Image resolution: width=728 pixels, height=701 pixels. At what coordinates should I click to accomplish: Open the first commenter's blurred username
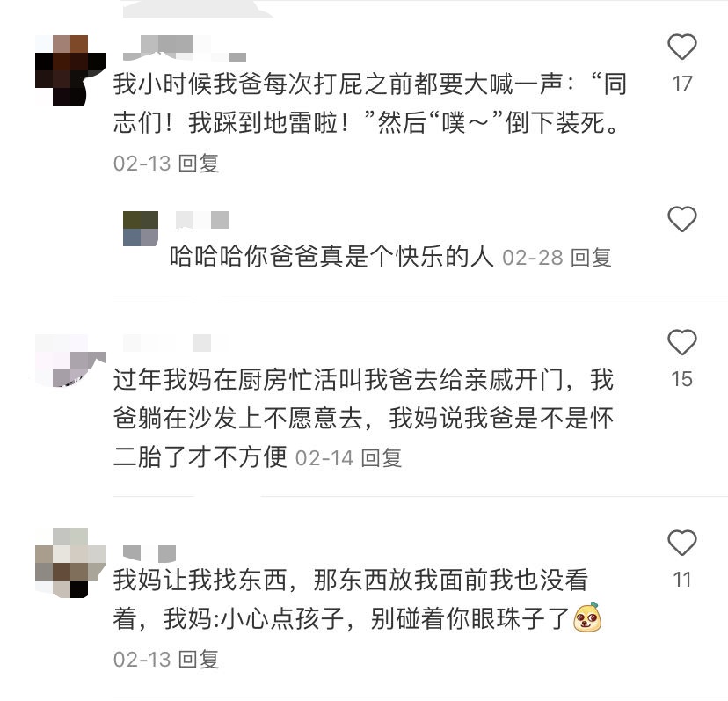[x=185, y=48]
